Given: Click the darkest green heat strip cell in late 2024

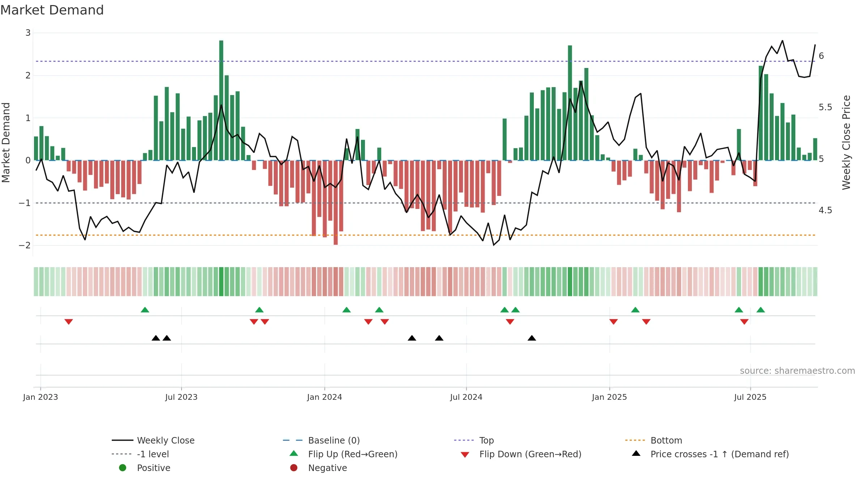Looking at the screenshot, I should click(570, 282).
